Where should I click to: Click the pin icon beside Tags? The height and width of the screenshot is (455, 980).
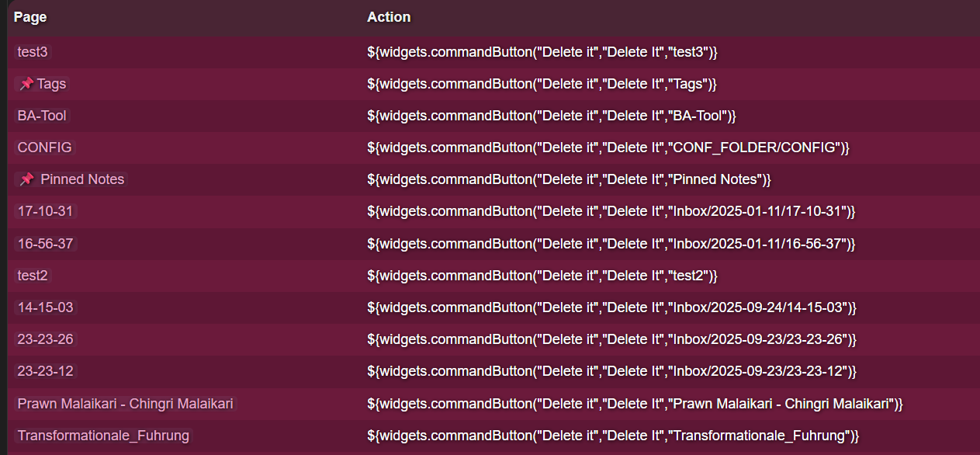pyautogui.click(x=26, y=84)
